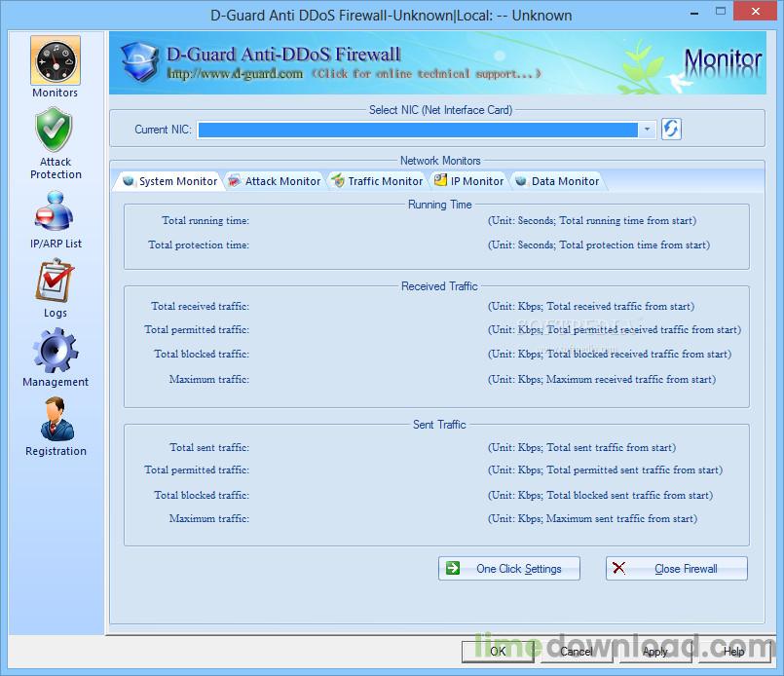This screenshot has height=676, width=784.
Task: Click the OK button
Action: pyautogui.click(x=498, y=651)
